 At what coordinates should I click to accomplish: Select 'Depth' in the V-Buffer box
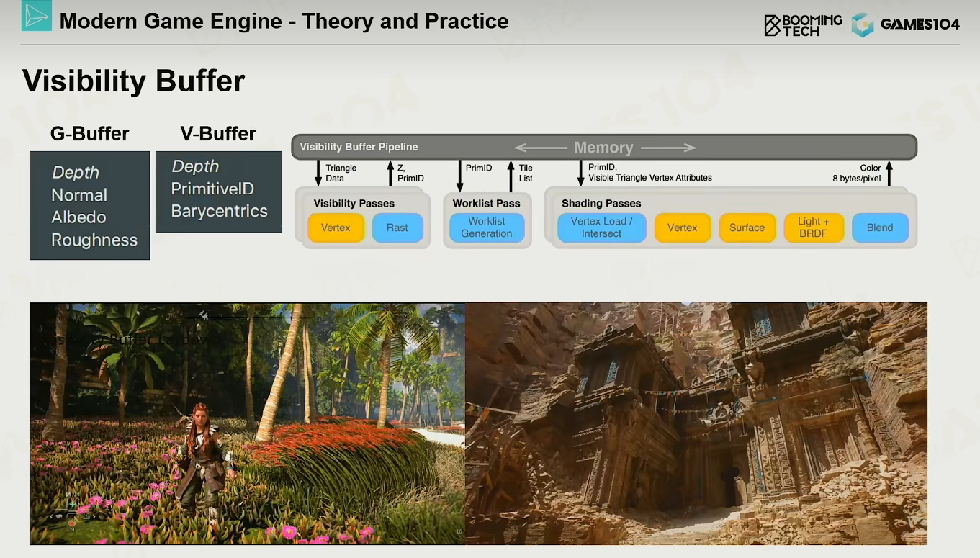(195, 166)
